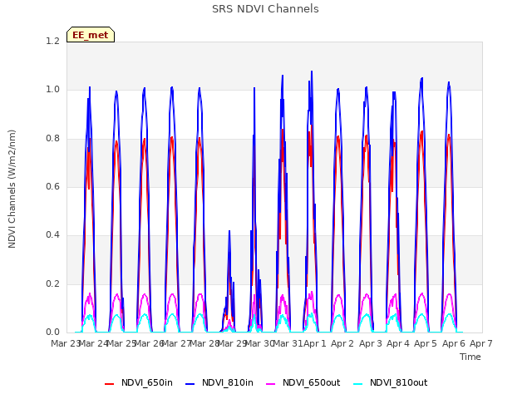Click the x-axis title Time
Screen dimensions: 532x399
(470, 357)
